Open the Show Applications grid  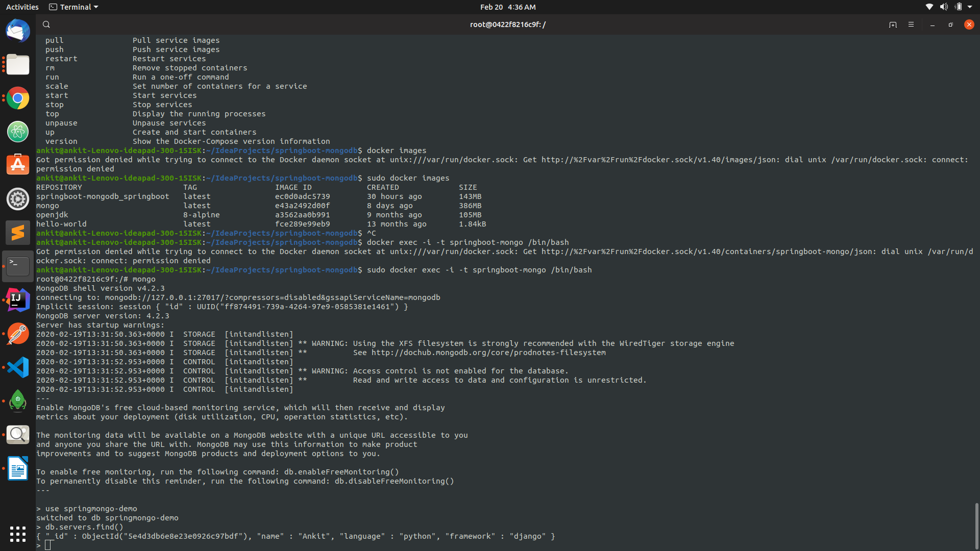pos(18,533)
